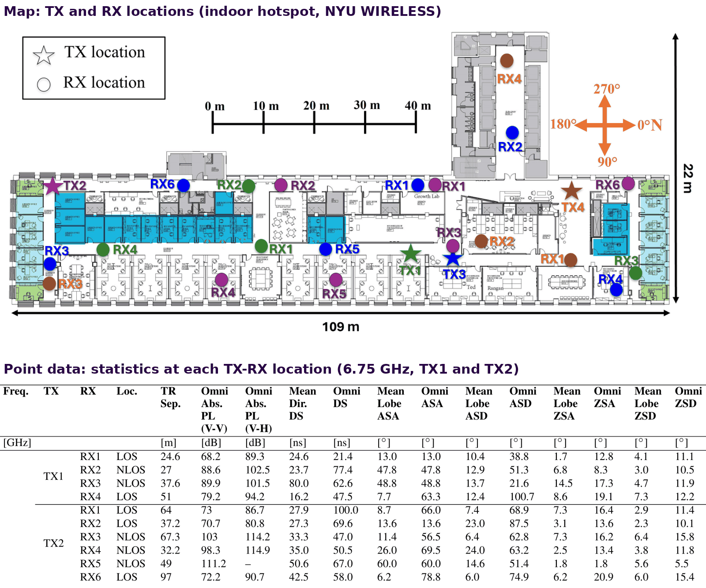706x588 pixels.
Task: Select the blue RX5 circle marker
Action: pyautogui.click(x=326, y=249)
